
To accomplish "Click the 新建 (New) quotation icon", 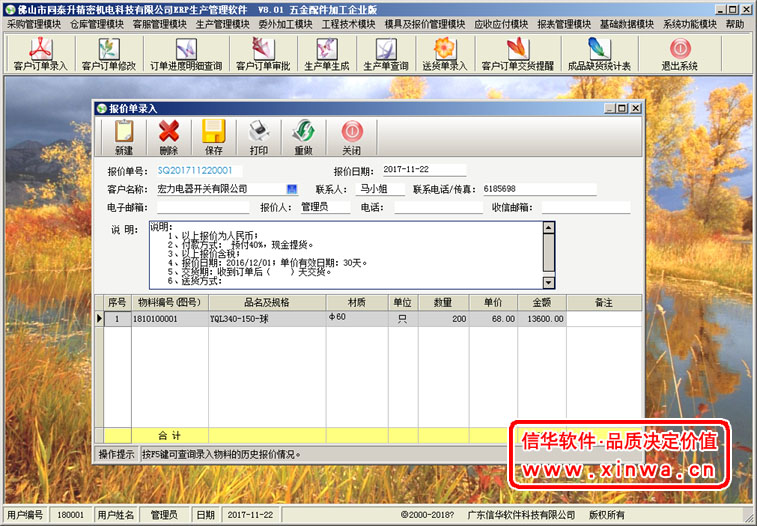I will 123,136.
